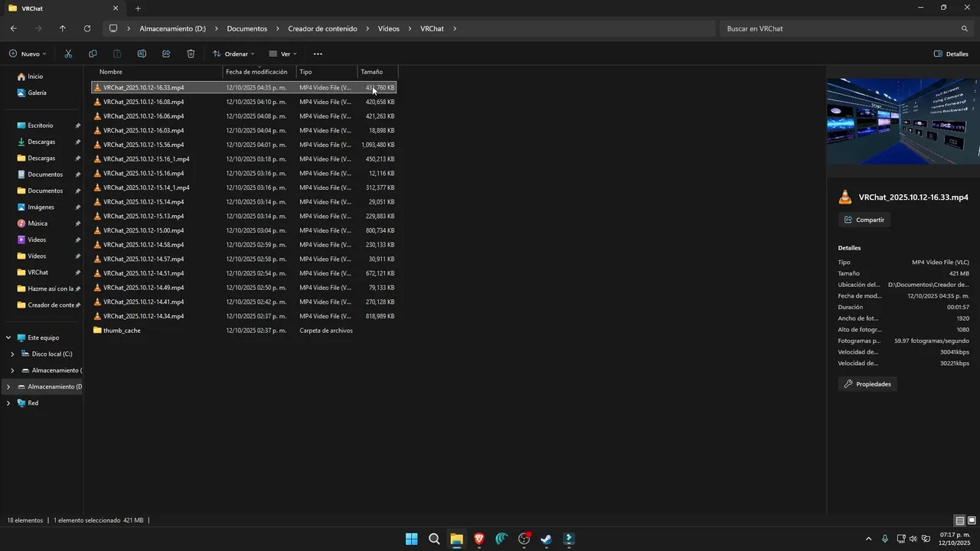Open the Ver dropdown
980x551 pixels.
pos(283,54)
